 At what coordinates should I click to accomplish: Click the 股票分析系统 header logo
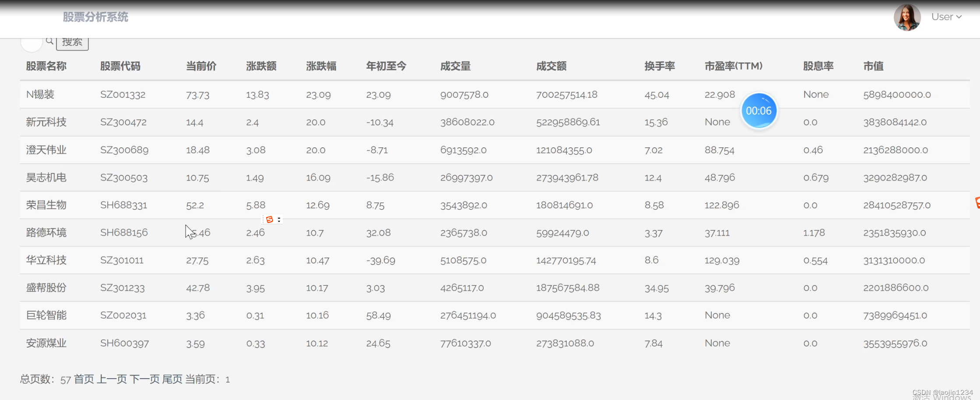(95, 17)
